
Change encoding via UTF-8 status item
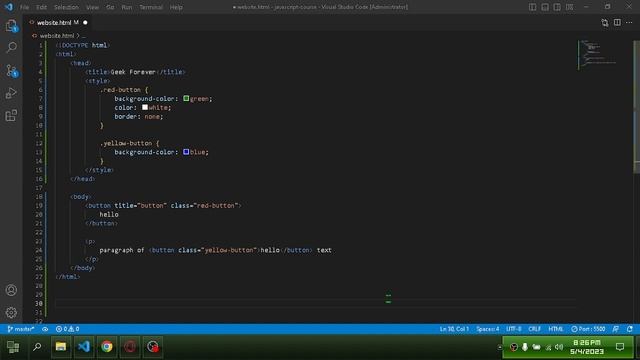[x=513, y=329]
